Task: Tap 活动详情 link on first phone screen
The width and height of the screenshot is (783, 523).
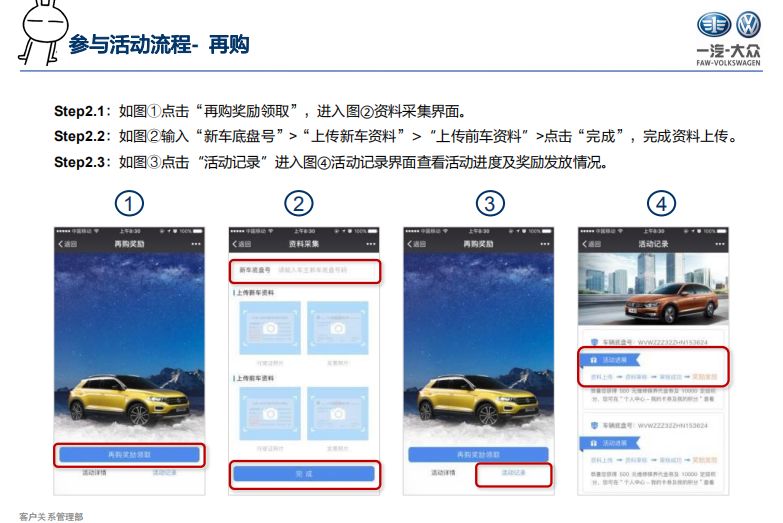Action: click(94, 472)
